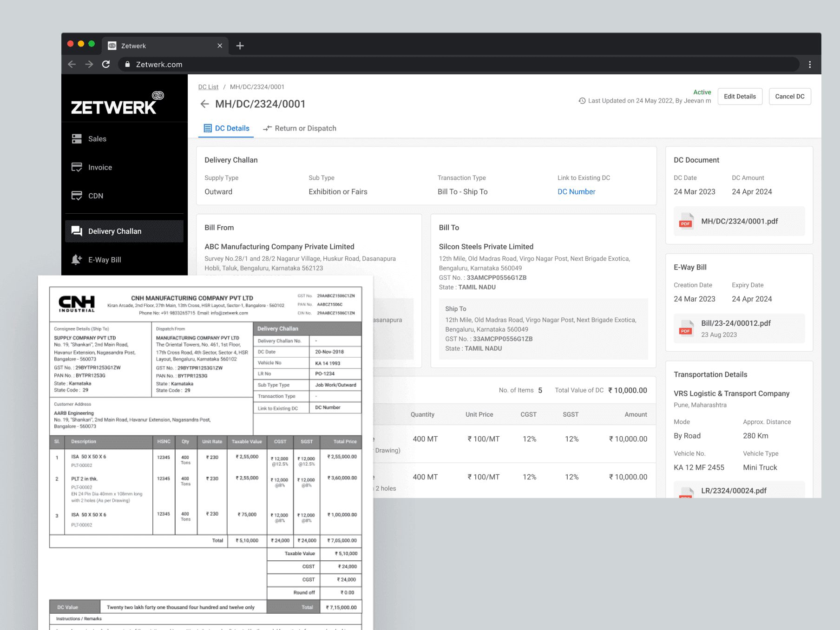This screenshot has height=630, width=840.
Task: Click the Zetwerk logo in sidebar
Action: click(117, 103)
